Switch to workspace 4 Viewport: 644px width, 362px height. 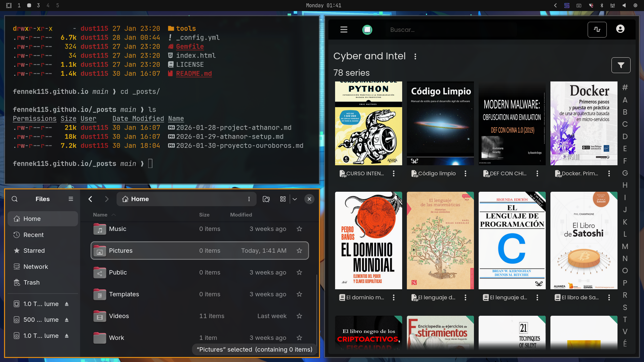48,5
